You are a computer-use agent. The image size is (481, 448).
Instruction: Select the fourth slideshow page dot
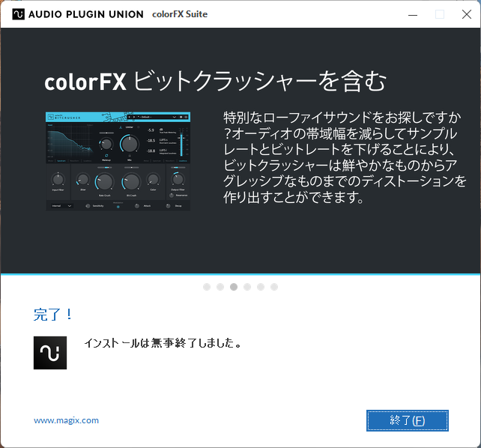click(x=247, y=287)
